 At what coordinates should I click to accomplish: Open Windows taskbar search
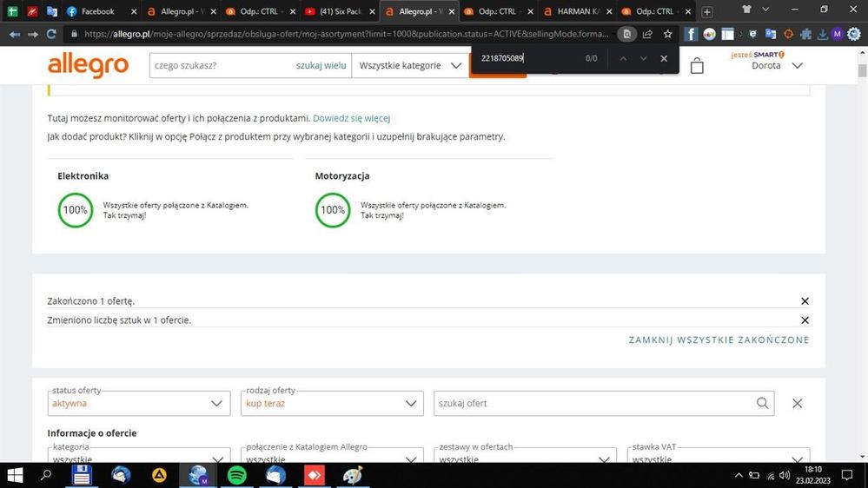click(46, 475)
